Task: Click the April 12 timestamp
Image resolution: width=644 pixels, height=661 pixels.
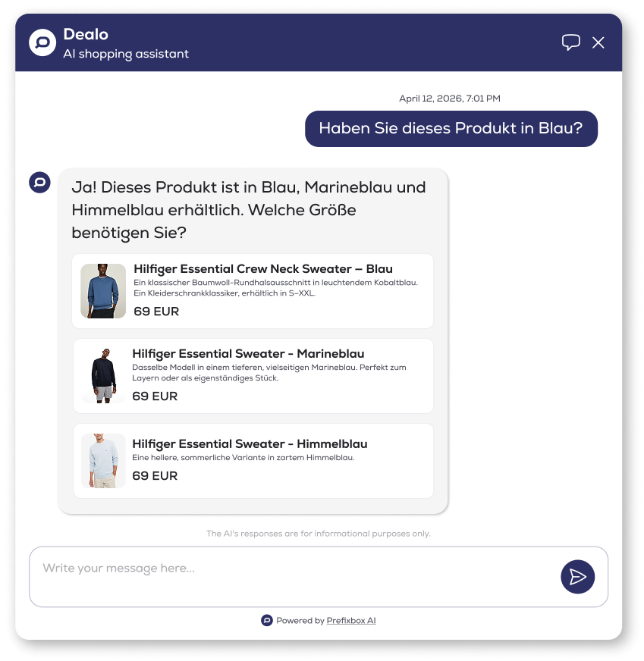Action: coord(451,99)
